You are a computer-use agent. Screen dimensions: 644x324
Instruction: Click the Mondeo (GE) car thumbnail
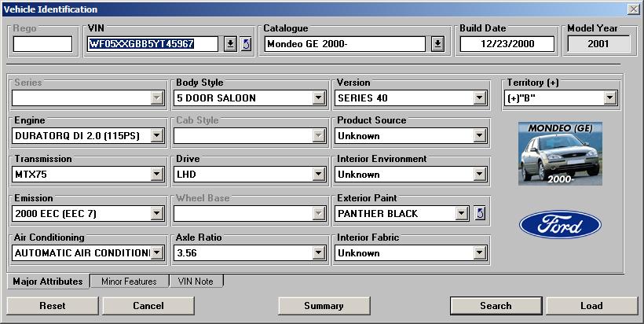pyautogui.click(x=560, y=153)
